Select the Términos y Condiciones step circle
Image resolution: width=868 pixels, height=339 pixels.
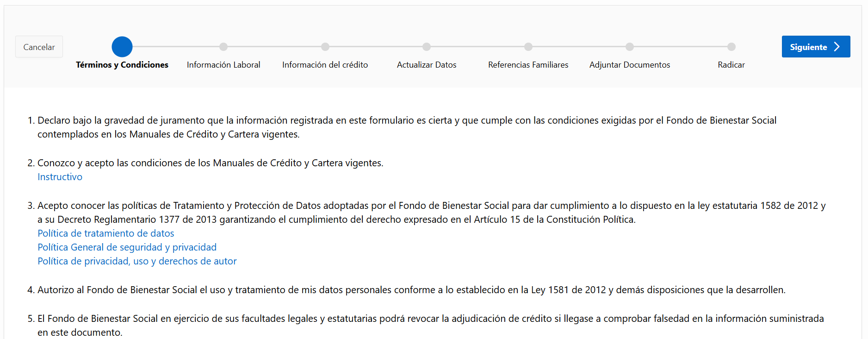point(122,47)
